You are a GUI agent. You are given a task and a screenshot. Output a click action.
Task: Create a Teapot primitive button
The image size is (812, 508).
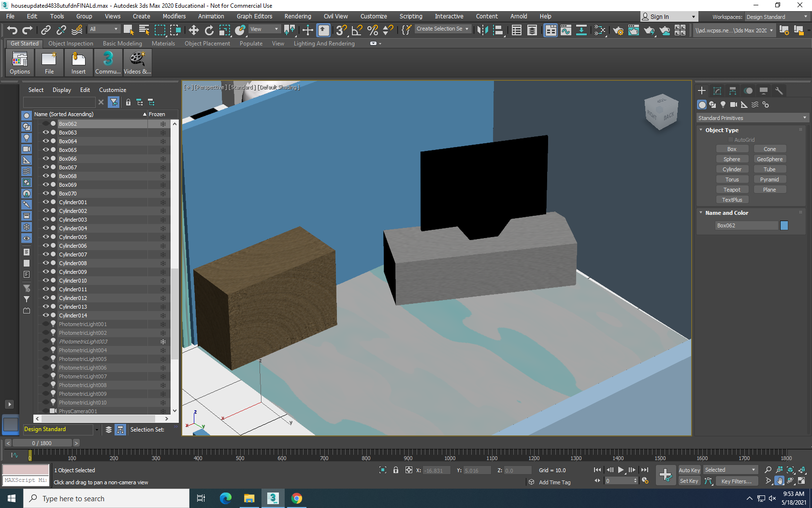732,190
